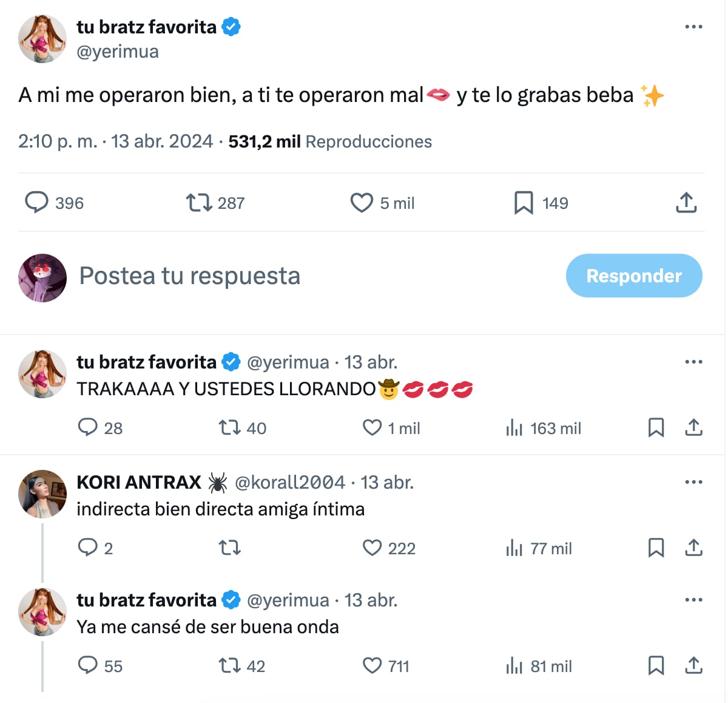Screen dimensions: 728x703
Task: Open more options menu on main post
Action: pyautogui.click(x=693, y=27)
